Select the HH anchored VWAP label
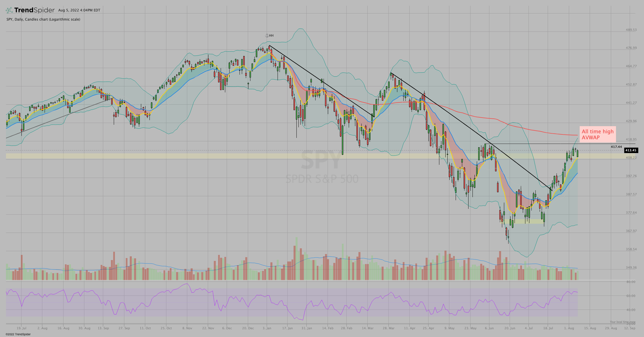The width and height of the screenshot is (644, 337). coord(271,35)
